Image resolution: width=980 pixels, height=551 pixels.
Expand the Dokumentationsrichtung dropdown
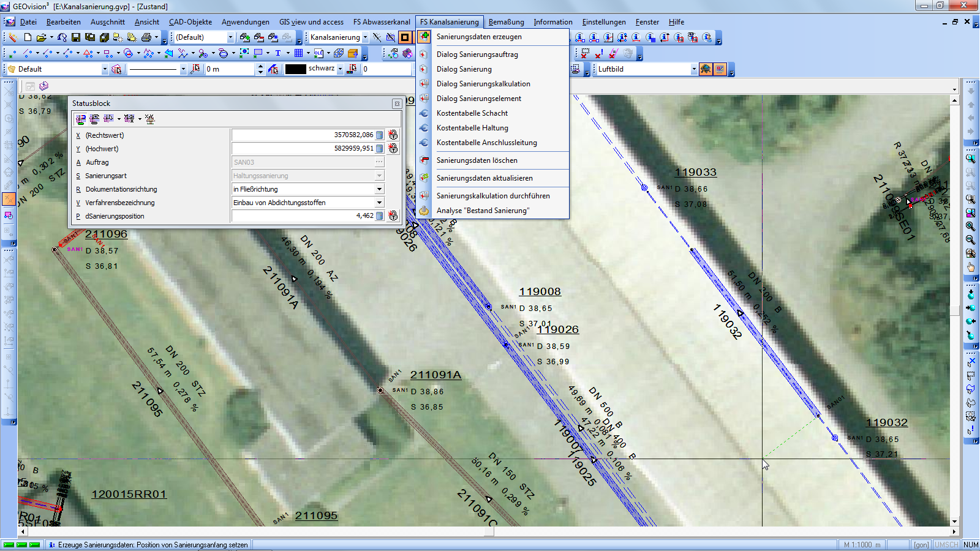tap(379, 189)
